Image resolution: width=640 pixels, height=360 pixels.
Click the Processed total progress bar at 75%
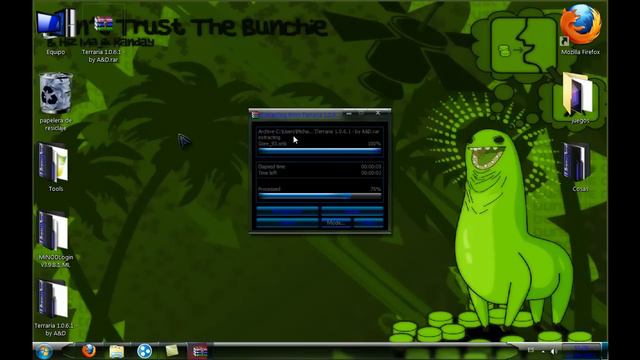point(320,196)
